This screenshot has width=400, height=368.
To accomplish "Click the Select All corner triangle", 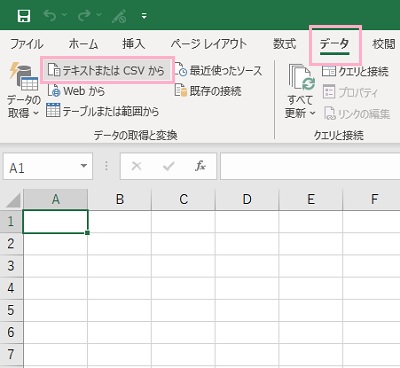I will coord(12,200).
